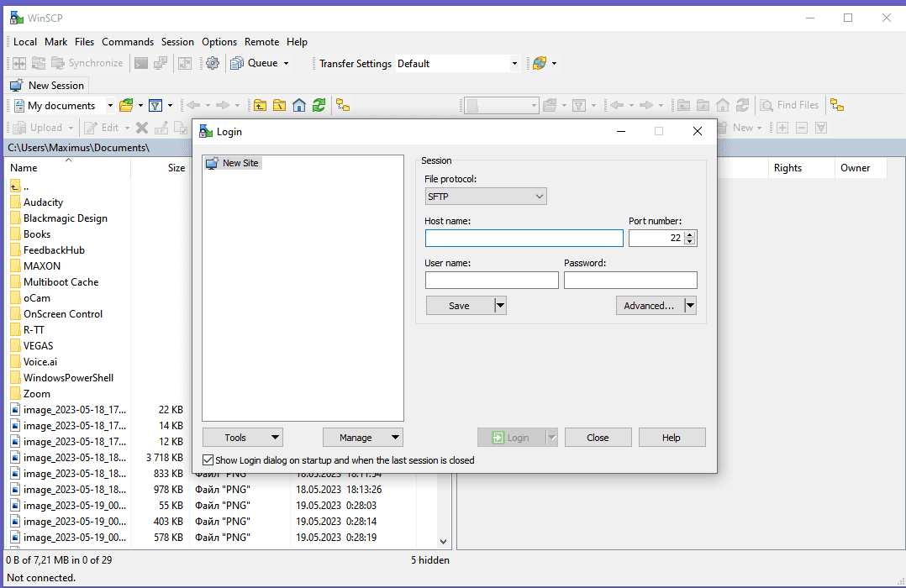Open the File protocol SFTP dropdown

[x=486, y=197]
